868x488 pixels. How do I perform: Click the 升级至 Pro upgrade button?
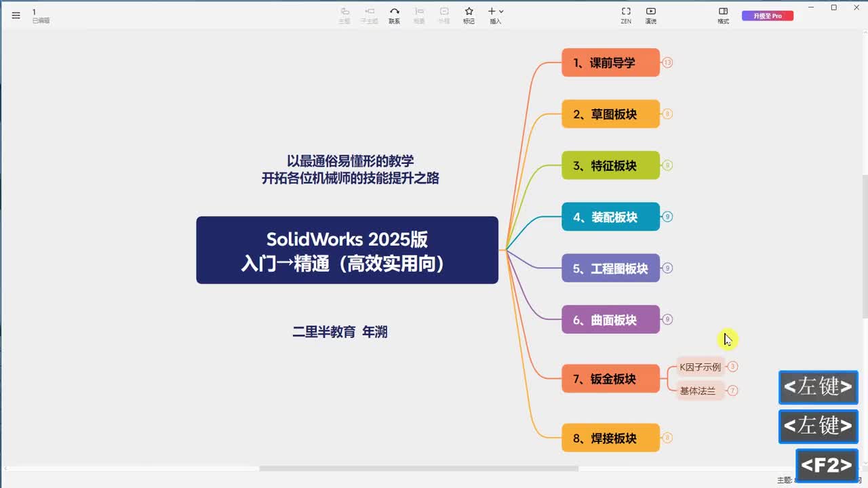(x=768, y=16)
